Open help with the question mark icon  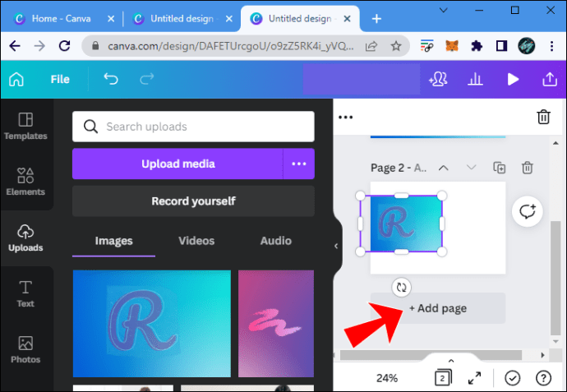coord(543,378)
